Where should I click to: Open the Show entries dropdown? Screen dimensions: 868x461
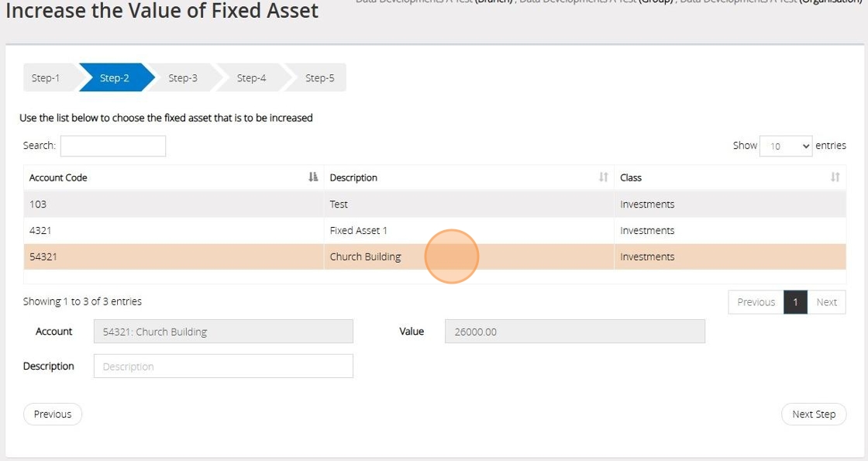pyautogui.click(x=786, y=146)
